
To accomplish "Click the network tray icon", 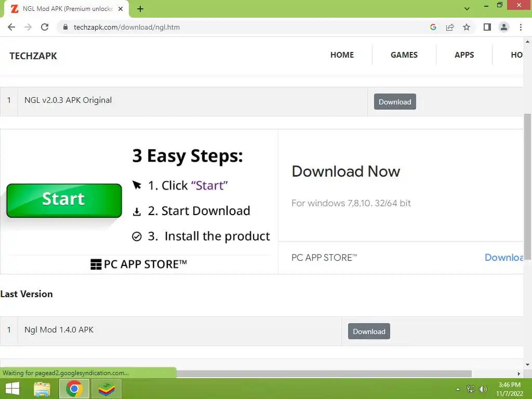I will pos(471,389).
